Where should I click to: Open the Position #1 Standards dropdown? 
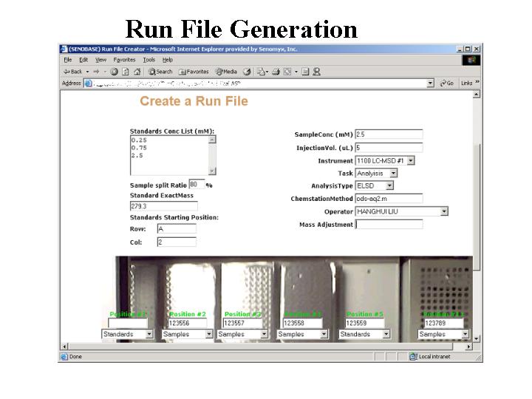[x=127, y=334]
